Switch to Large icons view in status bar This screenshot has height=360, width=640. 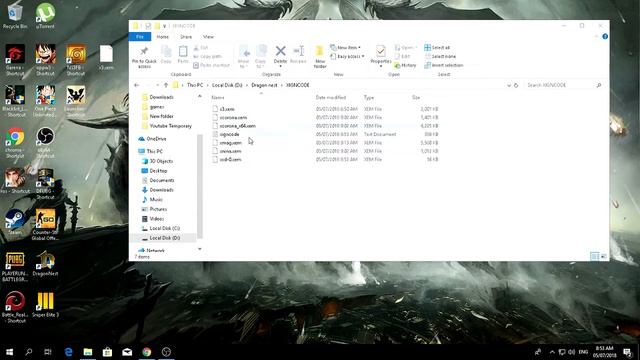click(x=604, y=256)
